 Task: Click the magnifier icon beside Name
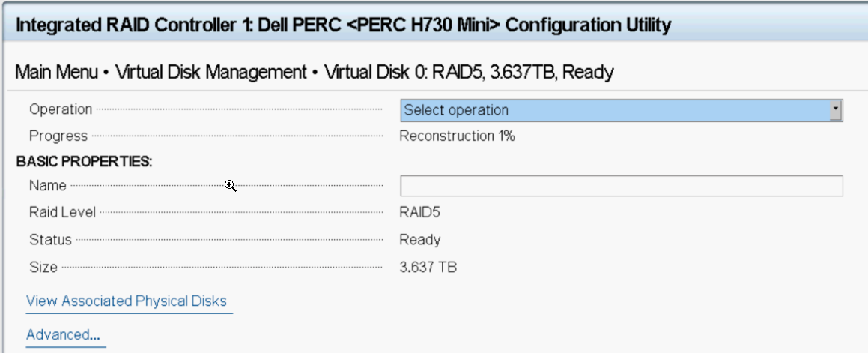click(231, 186)
